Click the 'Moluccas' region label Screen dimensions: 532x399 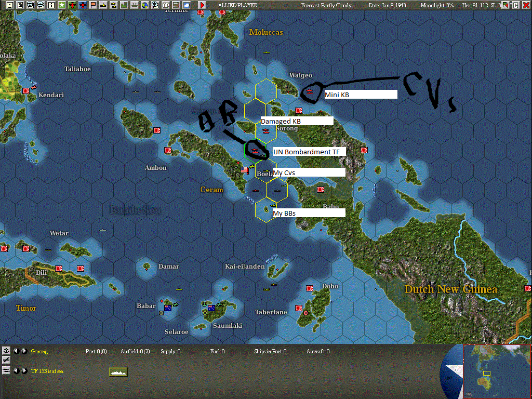pyautogui.click(x=266, y=32)
